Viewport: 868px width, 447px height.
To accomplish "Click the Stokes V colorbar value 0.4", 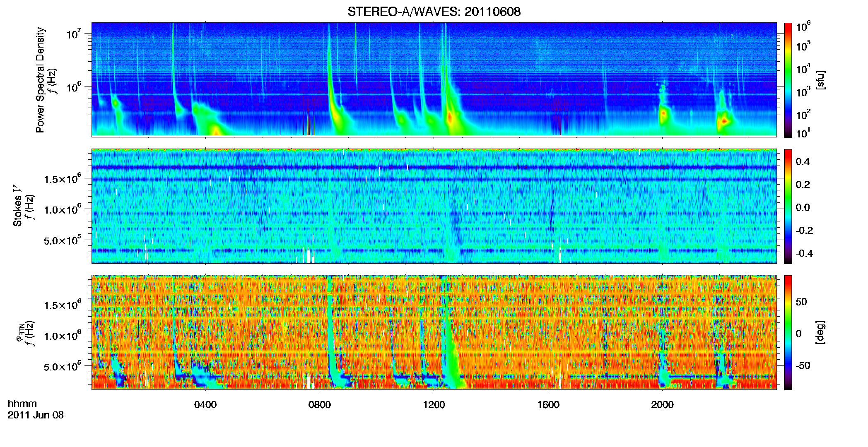I will pos(803,162).
